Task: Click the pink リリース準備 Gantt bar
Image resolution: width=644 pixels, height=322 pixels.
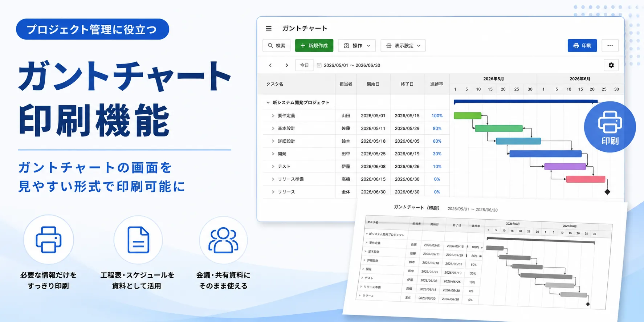Action: (586, 179)
